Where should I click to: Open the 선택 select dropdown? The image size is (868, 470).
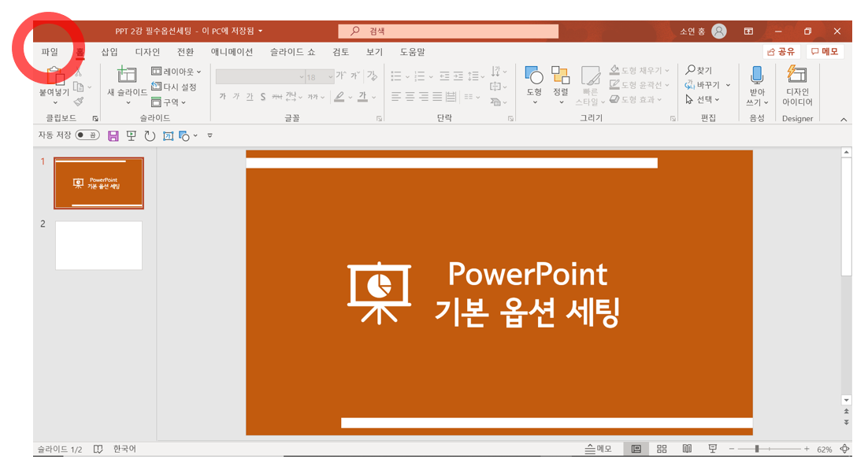(x=703, y=100)
